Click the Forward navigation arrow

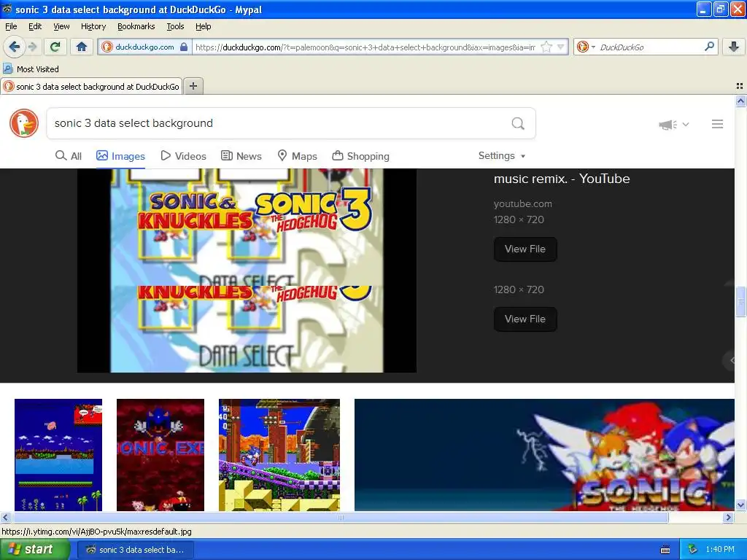click(x=32, y=47)
